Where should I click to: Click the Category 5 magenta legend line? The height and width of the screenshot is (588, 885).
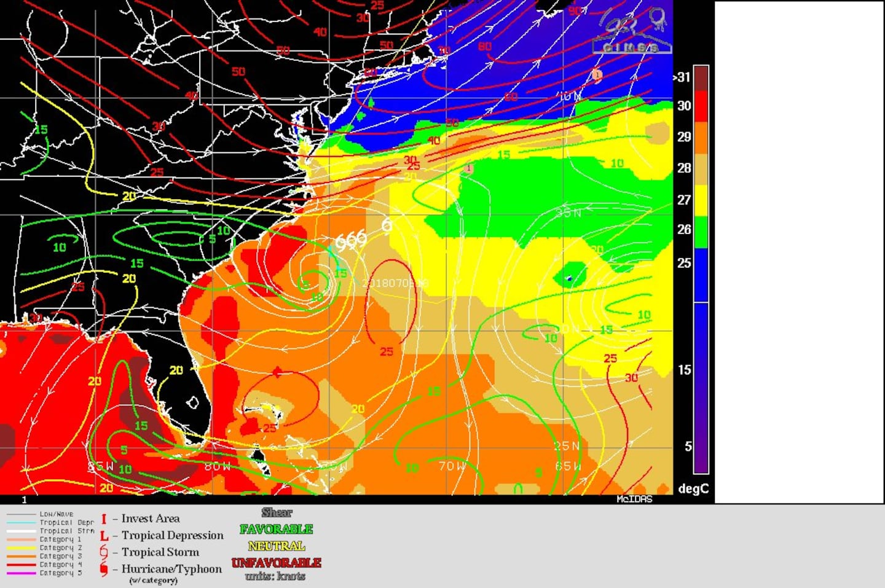(x=20, y=573)
